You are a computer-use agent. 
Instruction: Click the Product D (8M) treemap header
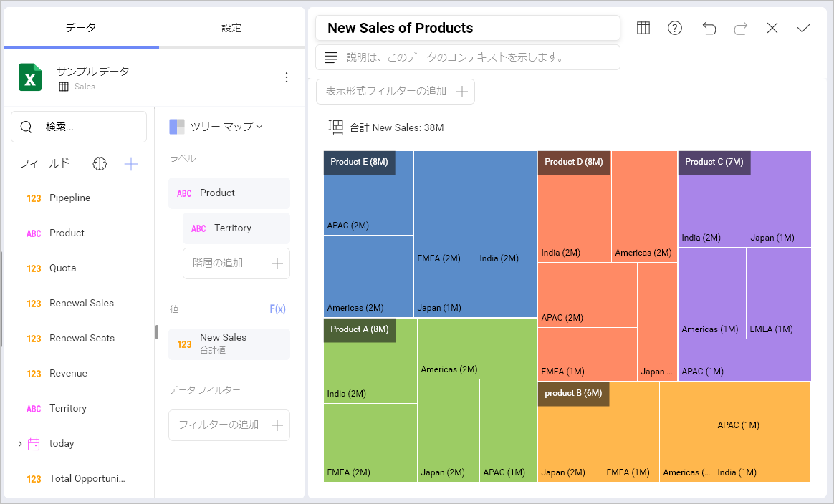pos(574,163)
